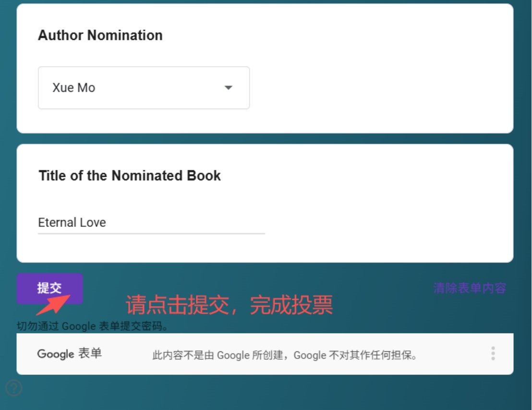Open the three-dot menu in the footer
The height and width of the screenshot is (410, 532).
click(x=493, y=354)
